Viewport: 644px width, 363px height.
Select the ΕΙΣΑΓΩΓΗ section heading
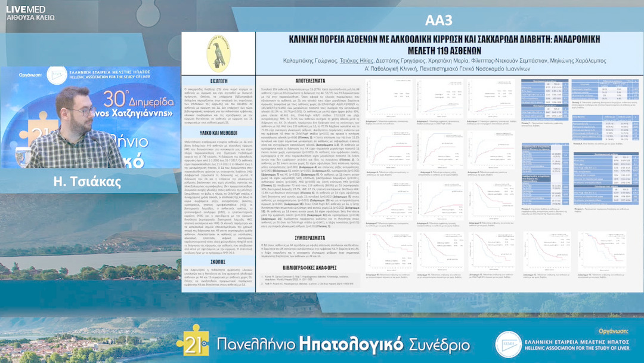pos(220,79)
